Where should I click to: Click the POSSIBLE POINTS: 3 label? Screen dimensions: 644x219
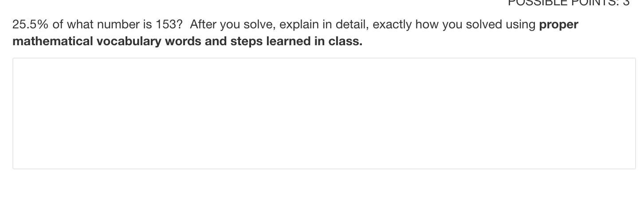pyautogui.click(x=569, y=3)
